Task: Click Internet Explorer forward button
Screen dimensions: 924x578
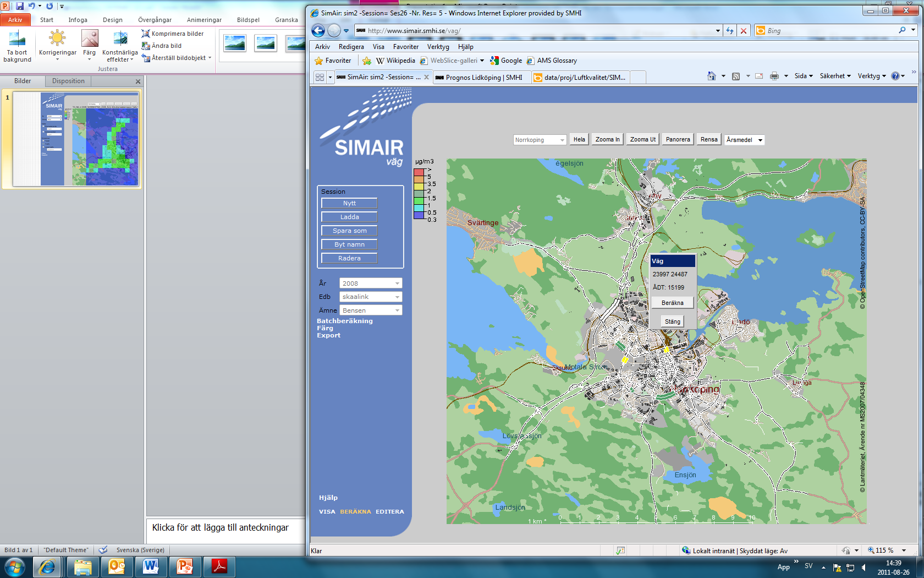Action: click(334, 30)
